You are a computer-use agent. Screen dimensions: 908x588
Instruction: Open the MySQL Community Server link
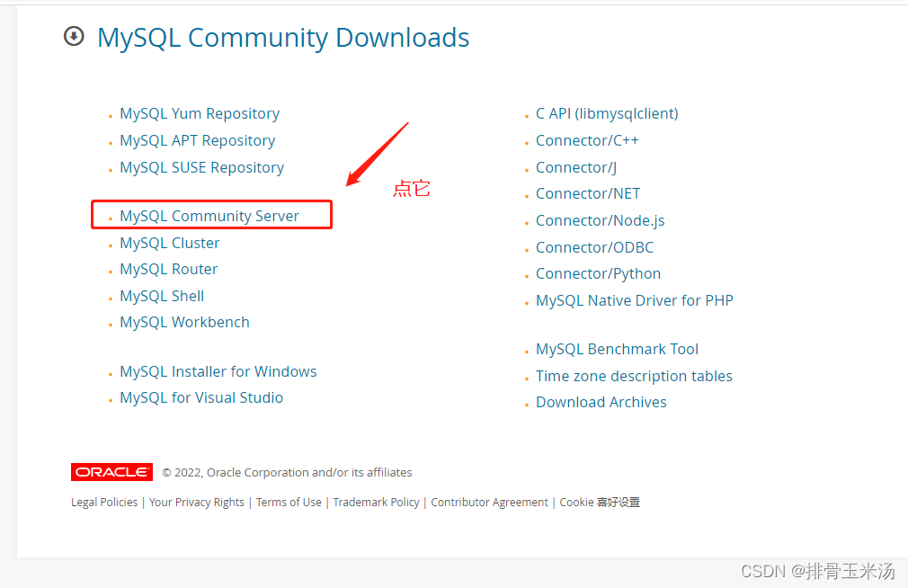pyautogui.click(x=209, y=216)
